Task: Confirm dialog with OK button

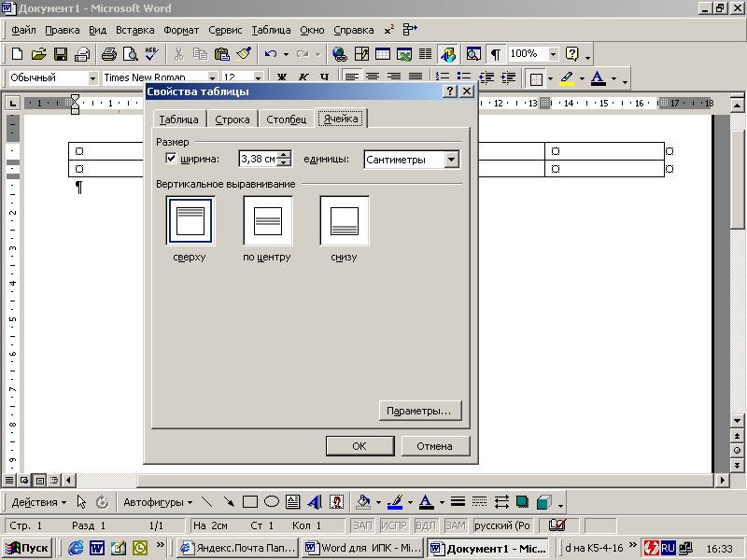Action: tap(359, 446)
